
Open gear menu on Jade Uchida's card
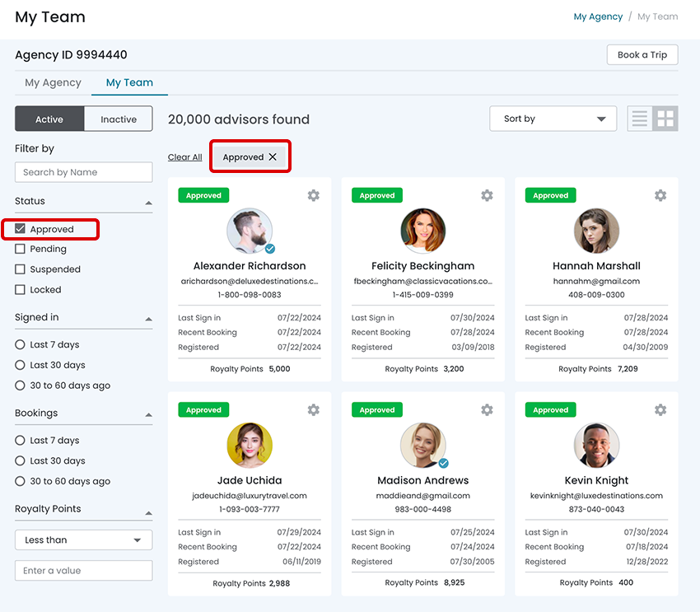pos(313,409)
